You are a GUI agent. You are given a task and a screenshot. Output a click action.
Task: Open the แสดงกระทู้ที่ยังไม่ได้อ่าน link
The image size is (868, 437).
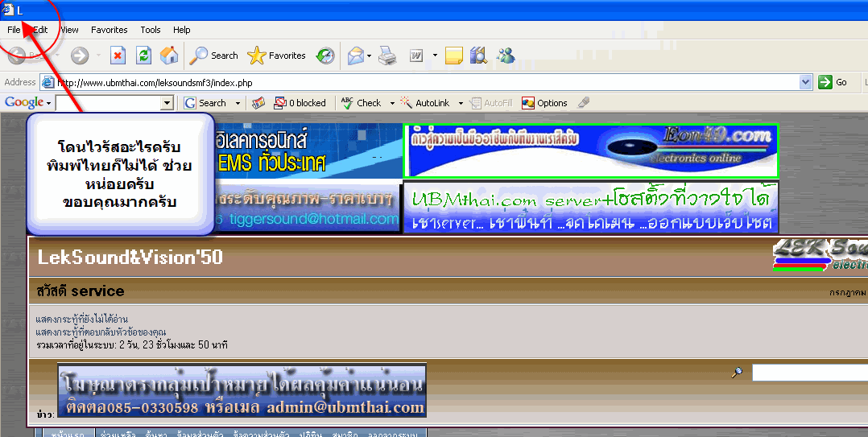point(82,320)
